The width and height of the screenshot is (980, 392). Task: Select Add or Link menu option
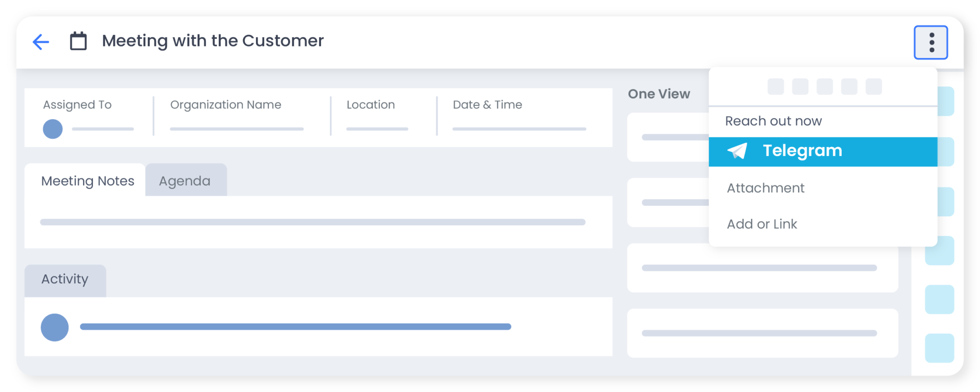click(762, 224)
